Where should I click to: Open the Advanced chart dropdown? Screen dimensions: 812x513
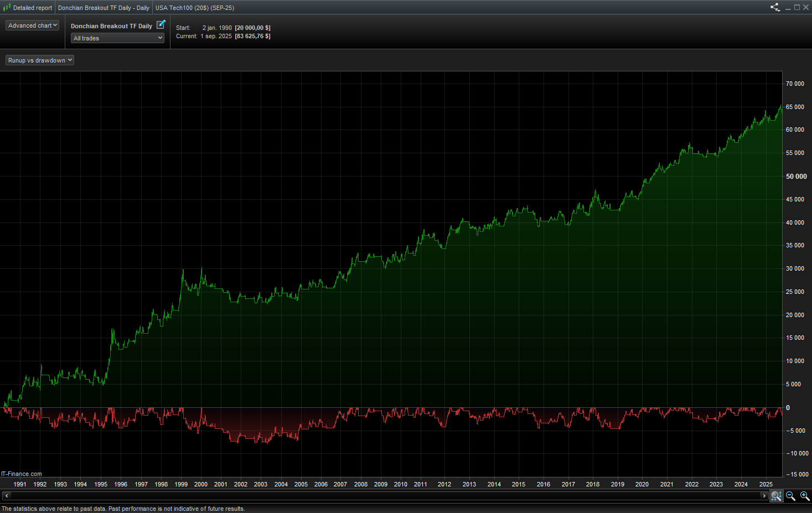click(x=32, y=25)
